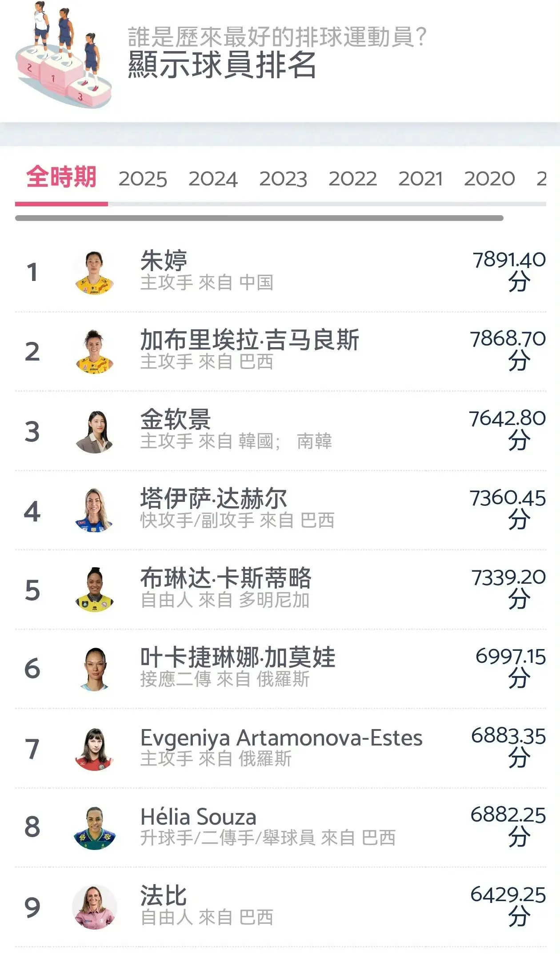Open 金软景's profile photo
The image size is (560, 954).
(x=94, y=431)
